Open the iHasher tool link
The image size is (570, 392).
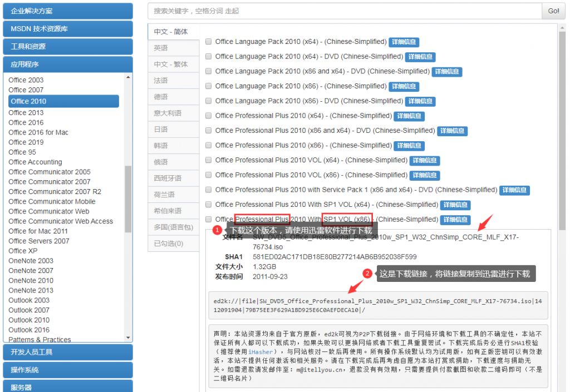point(261,352)
